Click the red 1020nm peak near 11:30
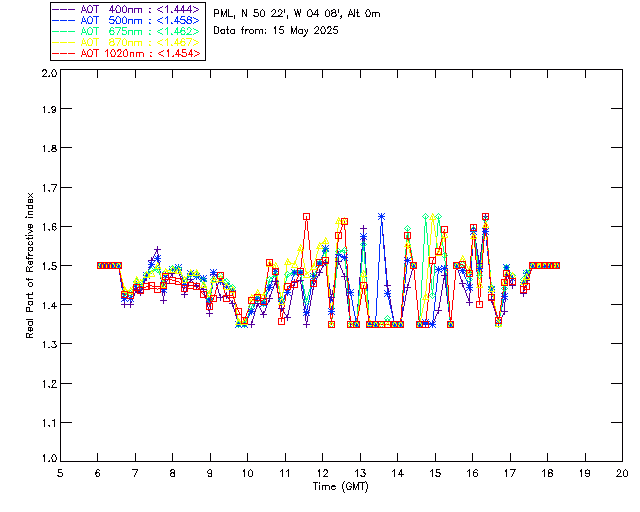The height and width of the screenshot is (512, 640). pos(307,216)
